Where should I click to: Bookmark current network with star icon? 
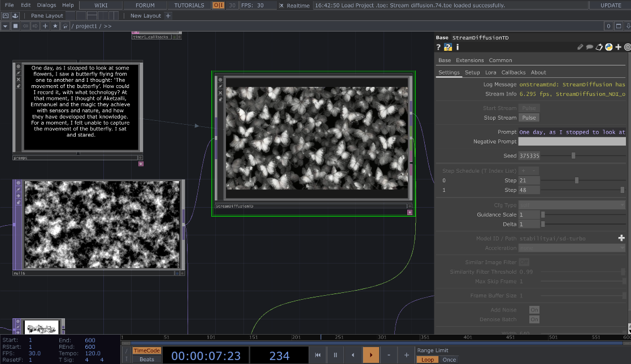(55, 26)
